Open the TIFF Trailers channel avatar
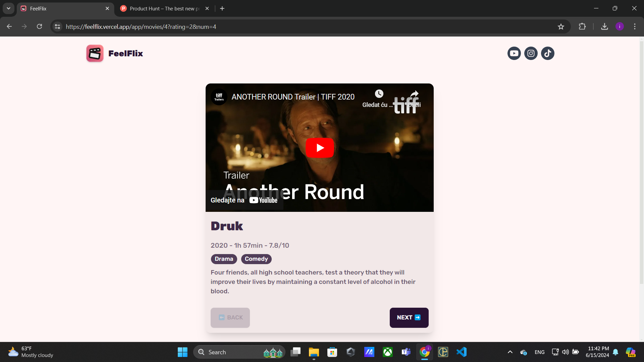Viewport: 644px width, 362px height. point(219,97)
